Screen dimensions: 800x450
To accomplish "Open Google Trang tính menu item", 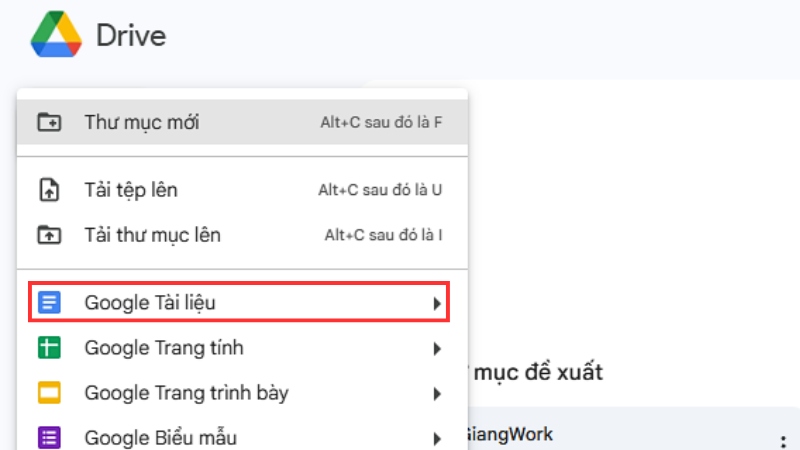I will point(242,348).
